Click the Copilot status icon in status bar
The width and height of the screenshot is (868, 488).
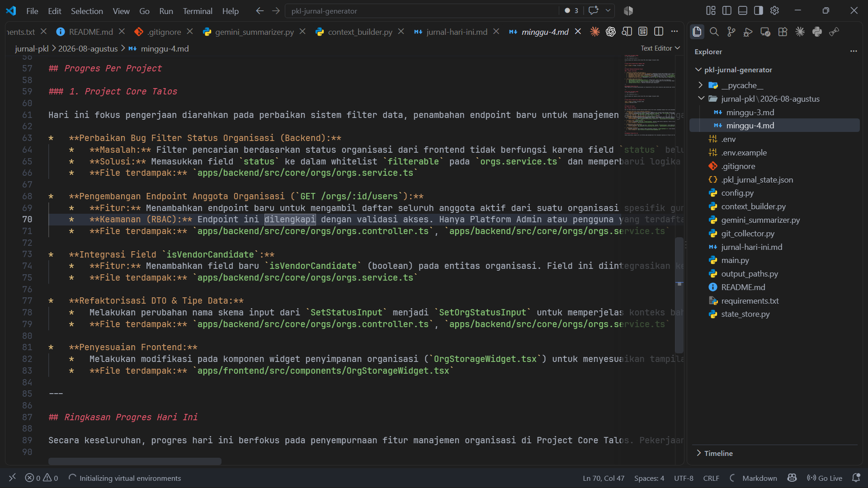point(792,478)
